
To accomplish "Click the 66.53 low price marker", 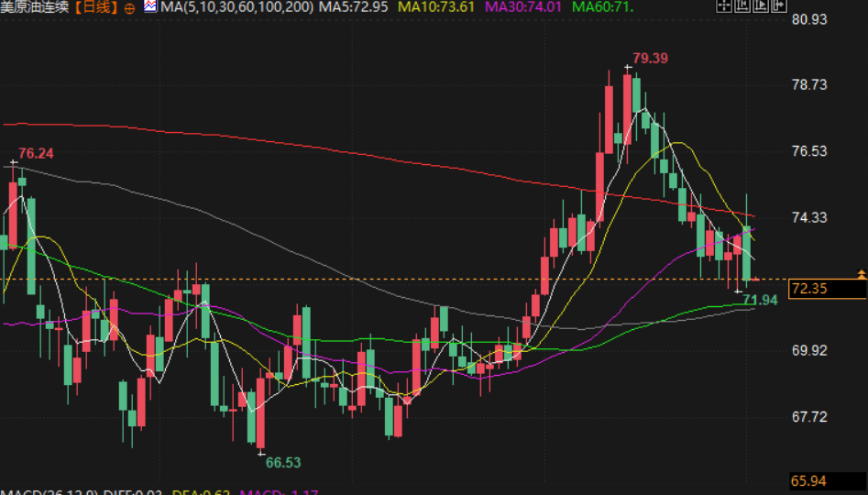I will [283, 463].
